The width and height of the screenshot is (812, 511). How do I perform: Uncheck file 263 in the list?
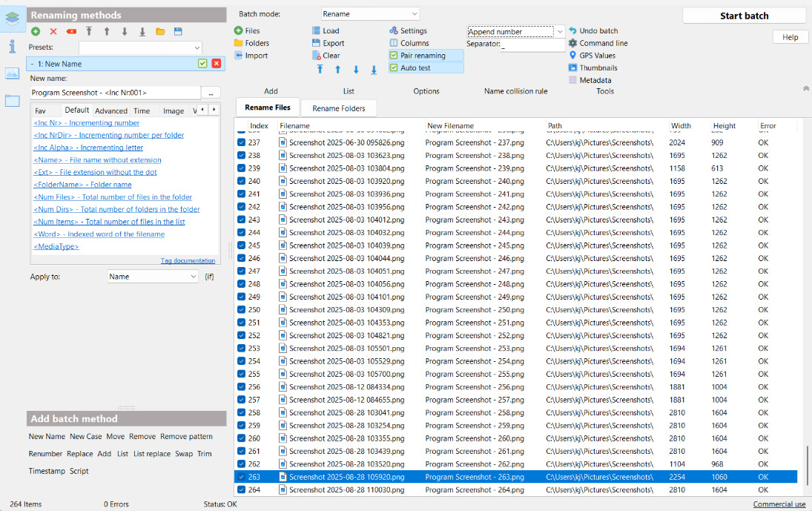(x=241, y=477)
